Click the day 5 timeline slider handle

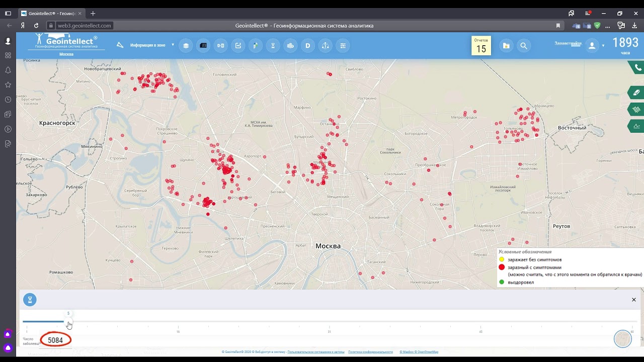(x=68, y=322)
